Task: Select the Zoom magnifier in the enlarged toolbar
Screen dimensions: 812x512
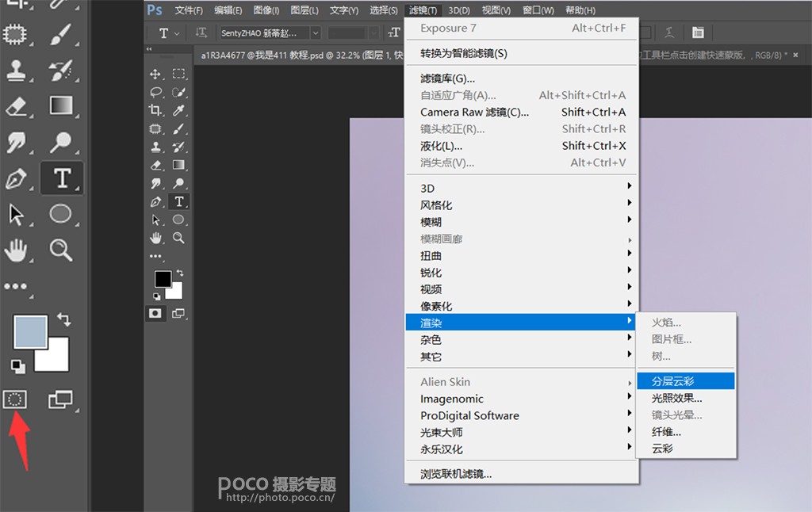Action: 61,250
